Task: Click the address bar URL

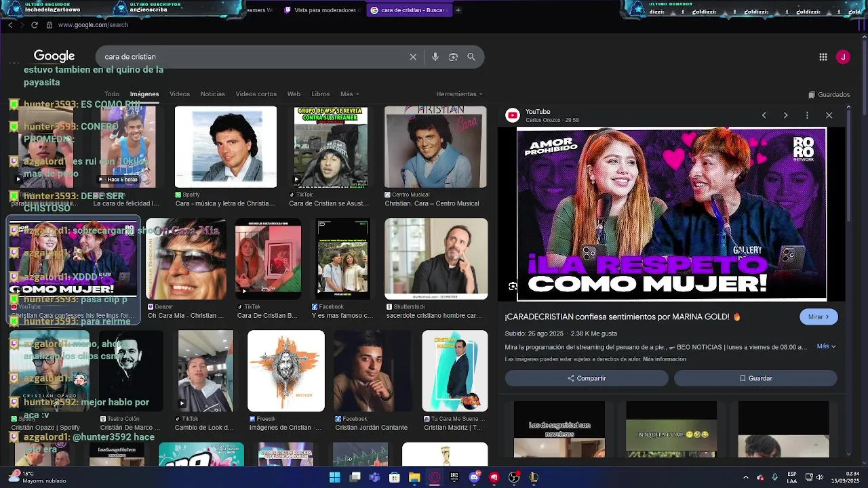Action: coord(93,25)
